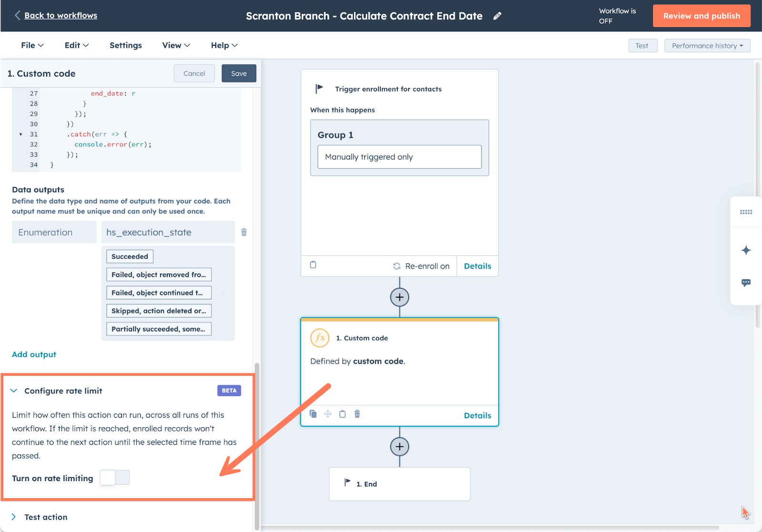Open the AI sparkle assistant in right sidebar
The height and width of the screenshot is (532, 762).
pyautogui.click(x=746, y=251)
